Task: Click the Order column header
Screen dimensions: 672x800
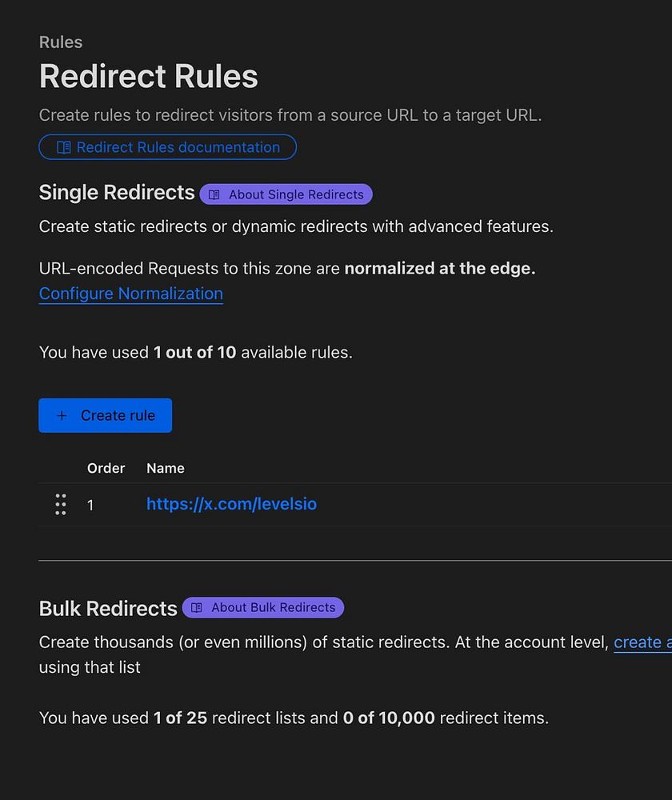Action: (106, 468)
